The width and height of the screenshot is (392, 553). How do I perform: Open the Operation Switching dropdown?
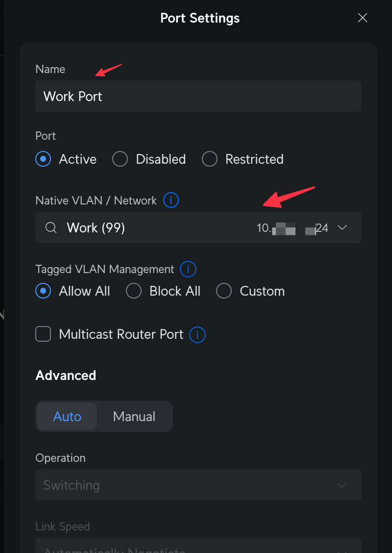[198, 485]
